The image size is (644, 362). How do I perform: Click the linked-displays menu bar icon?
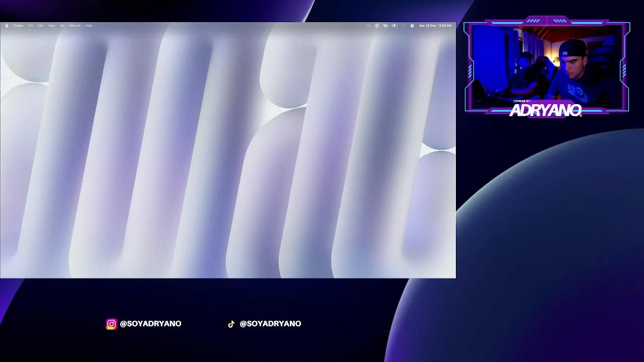(x=385, y=26)
